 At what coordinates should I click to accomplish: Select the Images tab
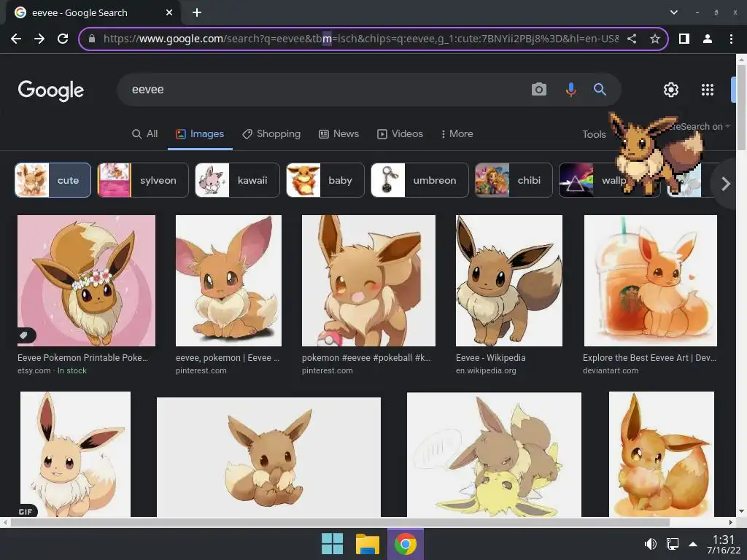(200, 134)
